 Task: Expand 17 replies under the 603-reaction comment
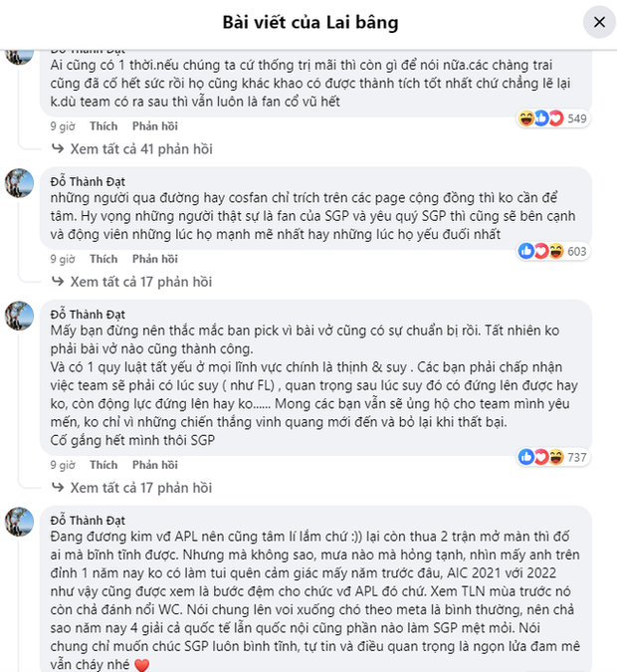(140, 282)
